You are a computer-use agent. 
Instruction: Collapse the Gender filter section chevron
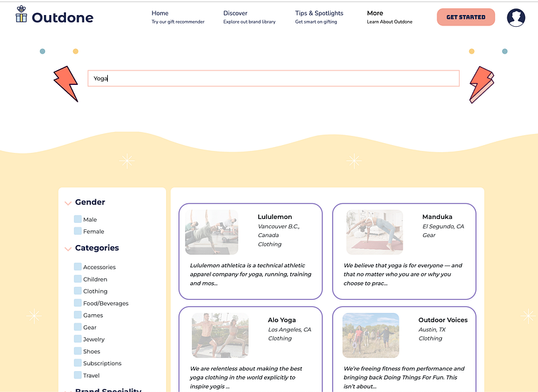(68, 203)
